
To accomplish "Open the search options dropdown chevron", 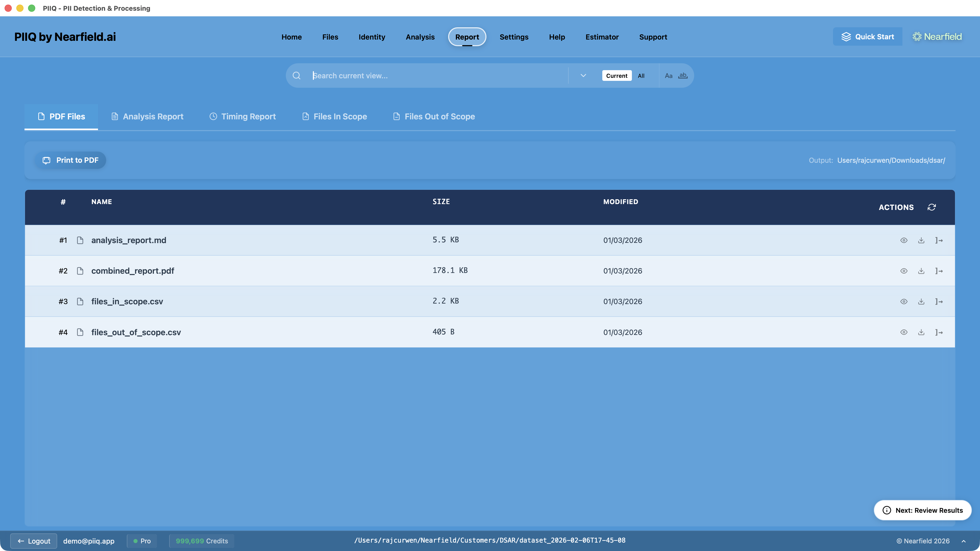I will tap(583, 75).
